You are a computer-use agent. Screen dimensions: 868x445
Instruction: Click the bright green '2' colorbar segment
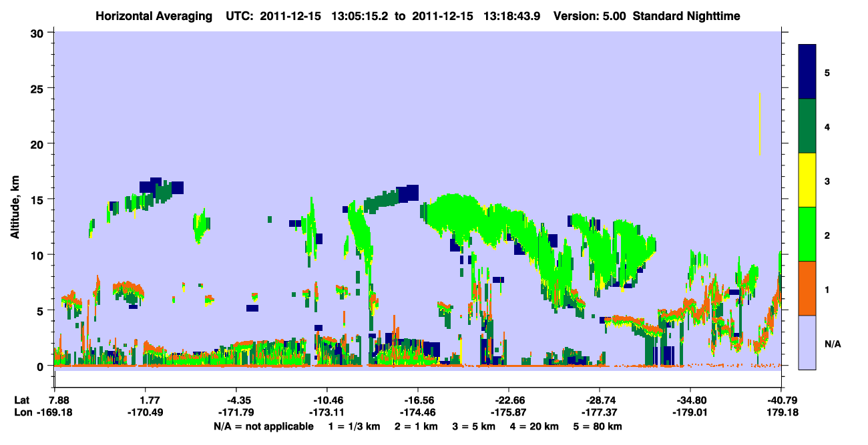[x=807, y=234]
